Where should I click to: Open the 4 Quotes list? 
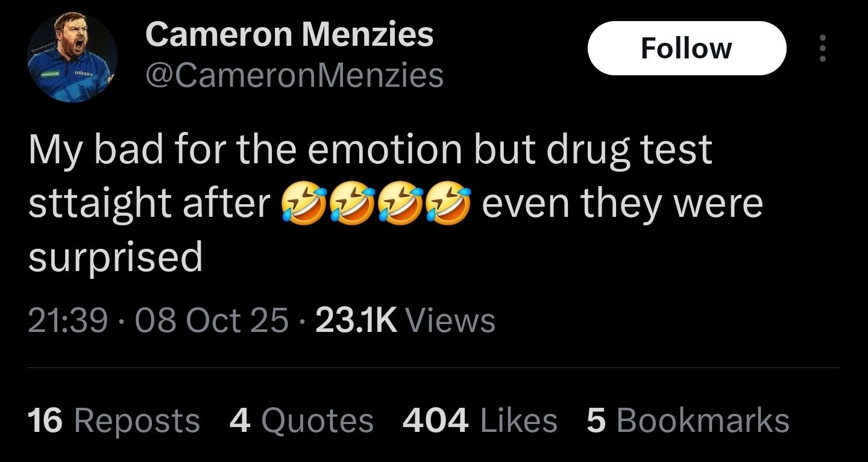click(301, 420)
